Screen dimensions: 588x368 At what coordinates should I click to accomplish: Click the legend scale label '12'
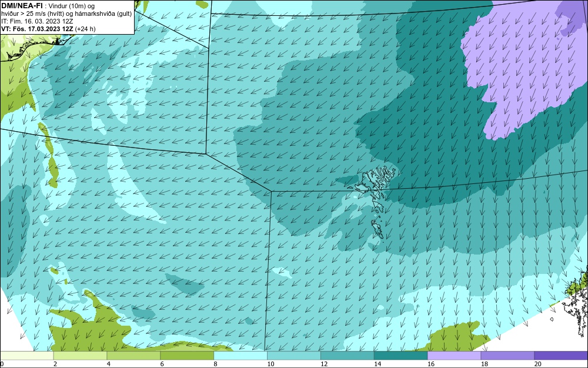324,364
